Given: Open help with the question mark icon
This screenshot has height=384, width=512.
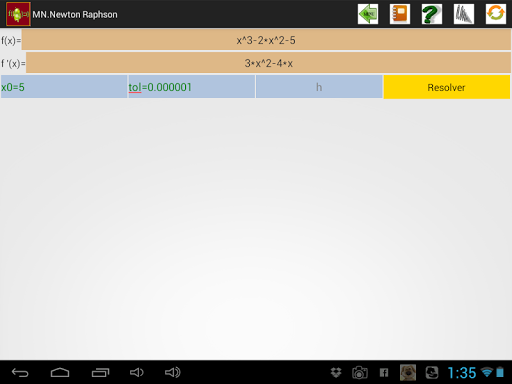Looking at the screenshot, I should tap(432, 14).
